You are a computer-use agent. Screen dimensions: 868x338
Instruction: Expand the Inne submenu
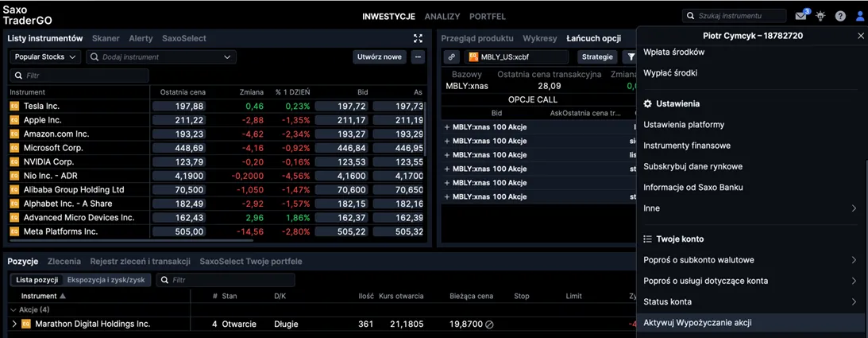pos(854,208)
